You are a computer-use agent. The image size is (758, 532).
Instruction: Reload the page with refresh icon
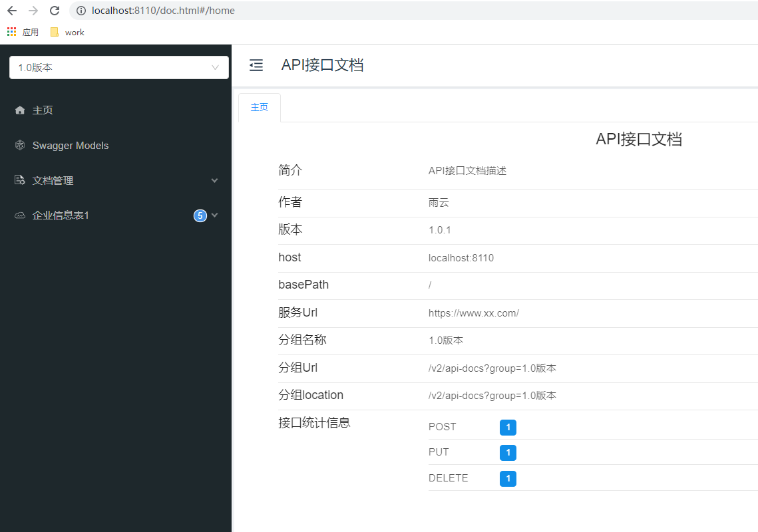(55, 11)
